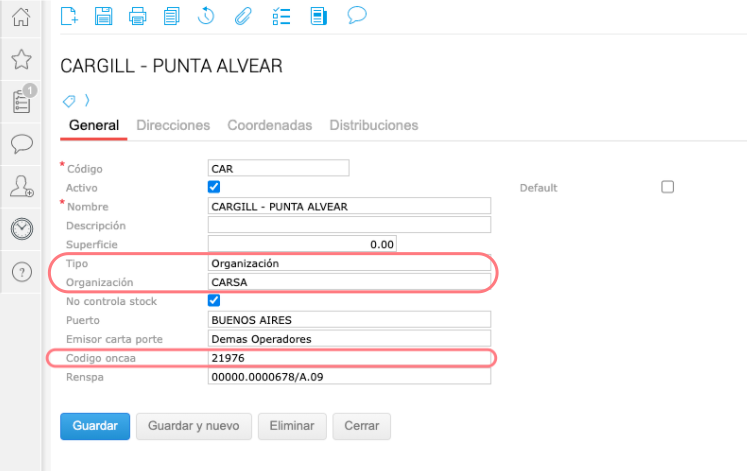Open Favorites star in the sidebar
Image resolution: width=747 pixels, height=471 pixels.
[21, 60]
